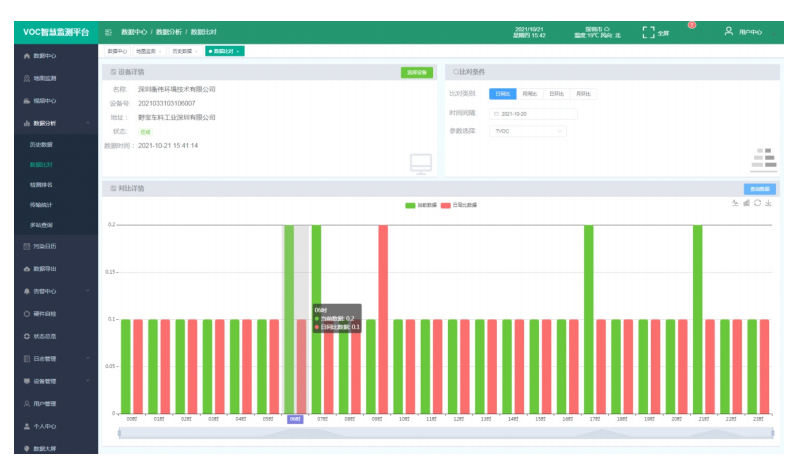This screenshot has height=470, width=795.
Task: Collapse the sidebar with the hamburger icon
Action: coord(108,32)
